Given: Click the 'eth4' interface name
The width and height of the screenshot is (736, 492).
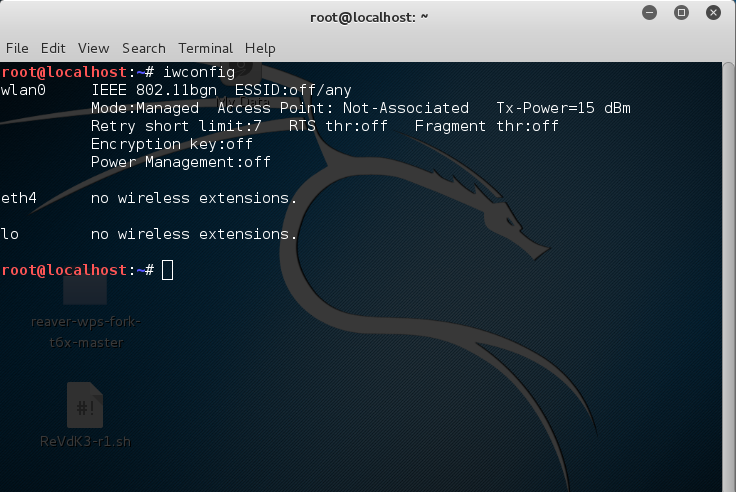Looking at the screenshot, I should 19,198.
